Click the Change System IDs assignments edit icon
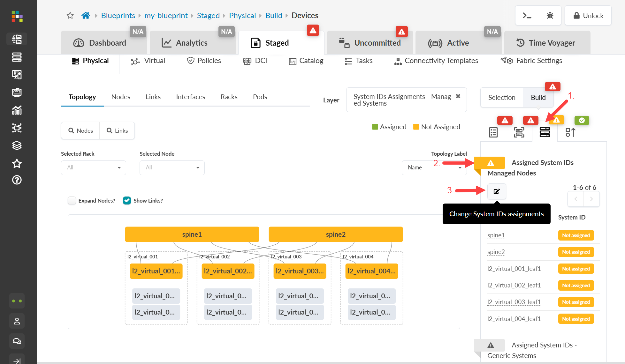This screenshot has height=364, width=625. click(497, 191)
